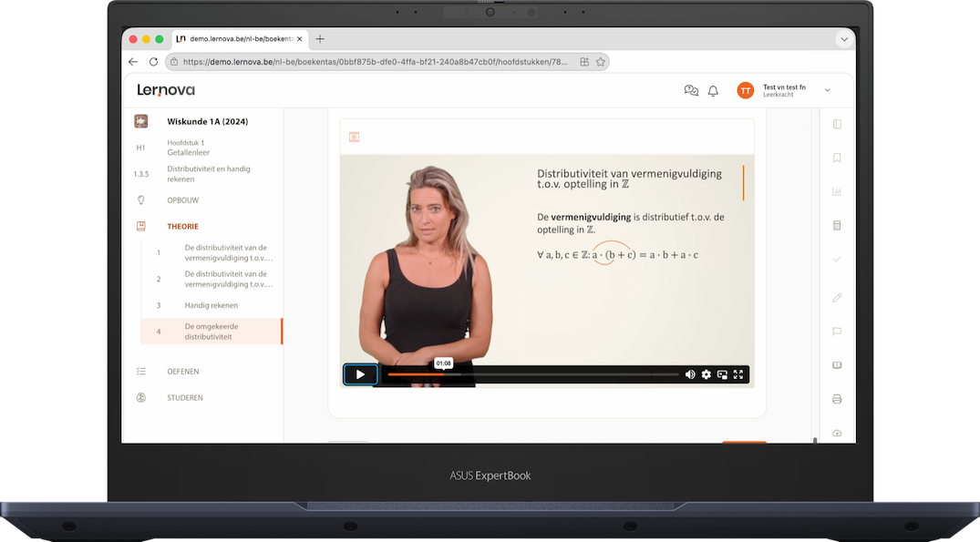Image resolution: width=980 pixels, height=542 pixels.
Task: Expand the user account dropdown
Action: pos(827,90)
